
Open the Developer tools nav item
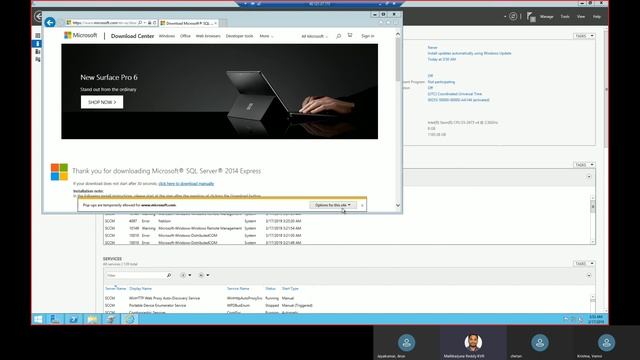coord(240,36)
